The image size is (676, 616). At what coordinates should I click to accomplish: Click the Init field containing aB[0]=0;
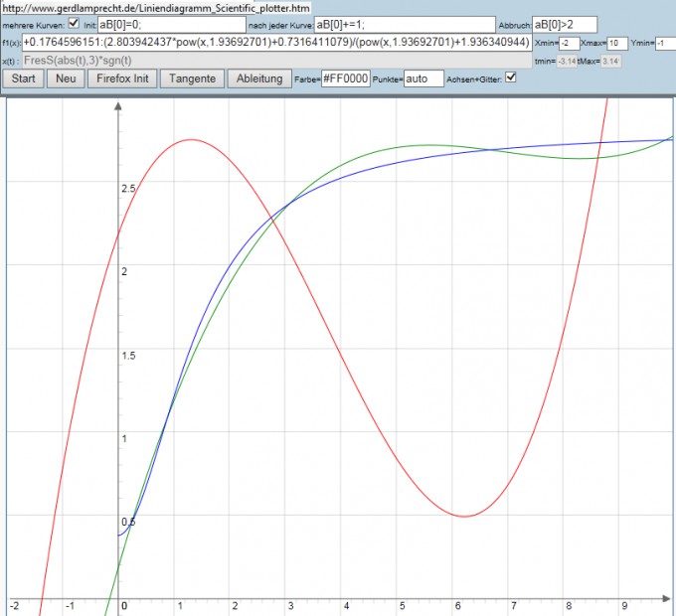171,25
